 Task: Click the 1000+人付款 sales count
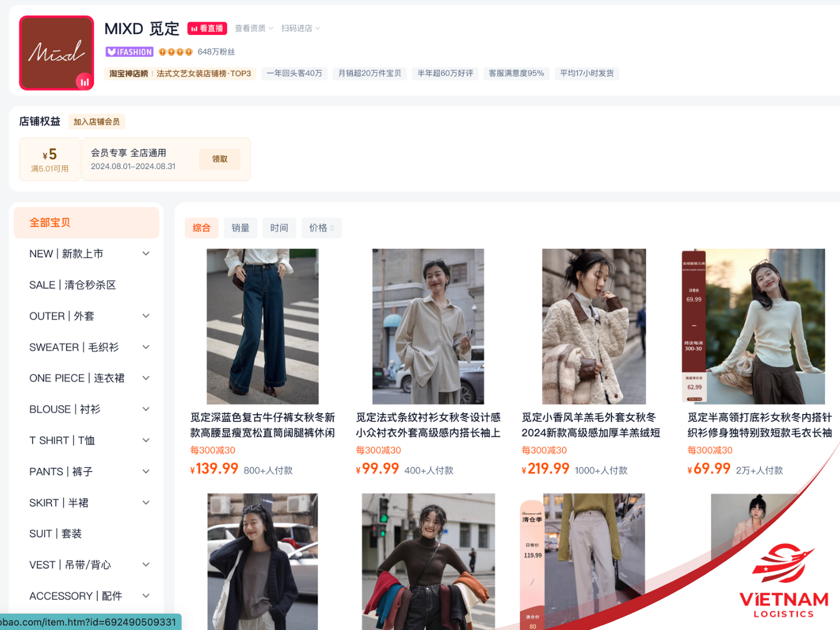[601, 471]
